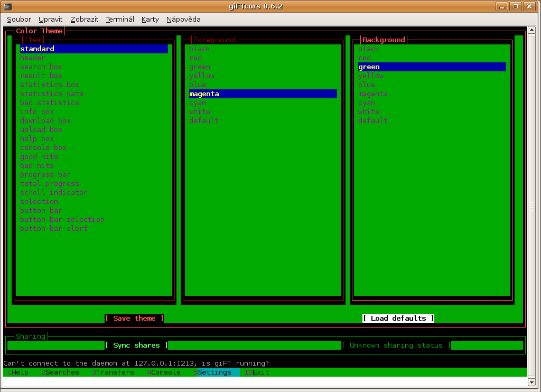Set Background color to red
541x392 pixels.
coord(365,58)
